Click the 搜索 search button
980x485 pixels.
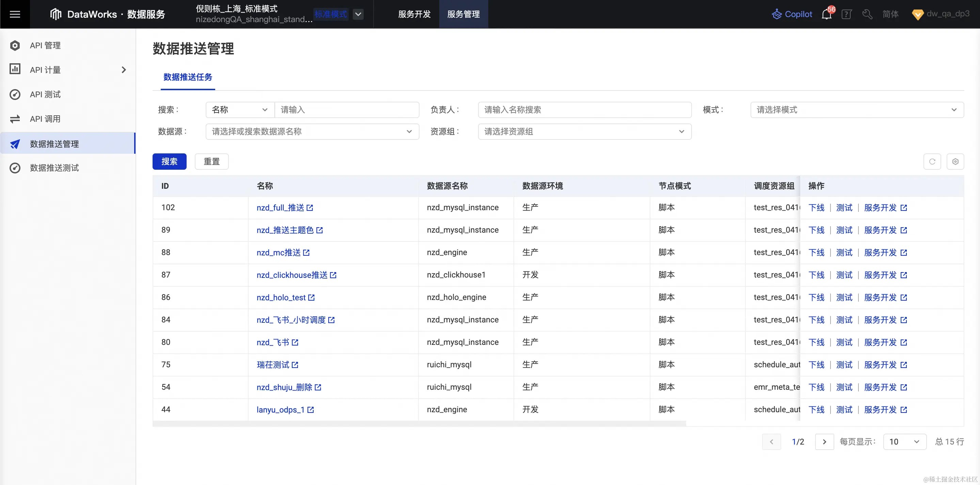click(169, 161)
